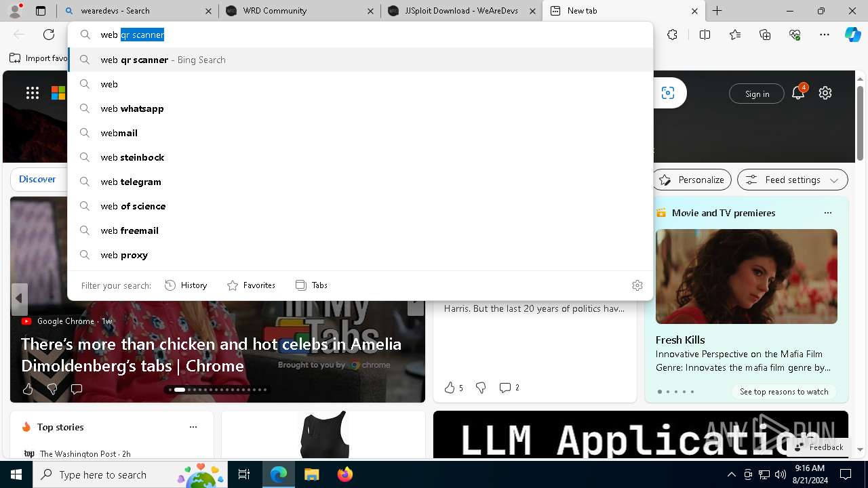Open the Collections toolbar icon
Image resolution: width=868 pixels, height=488 pixels.
pos(765,35)
